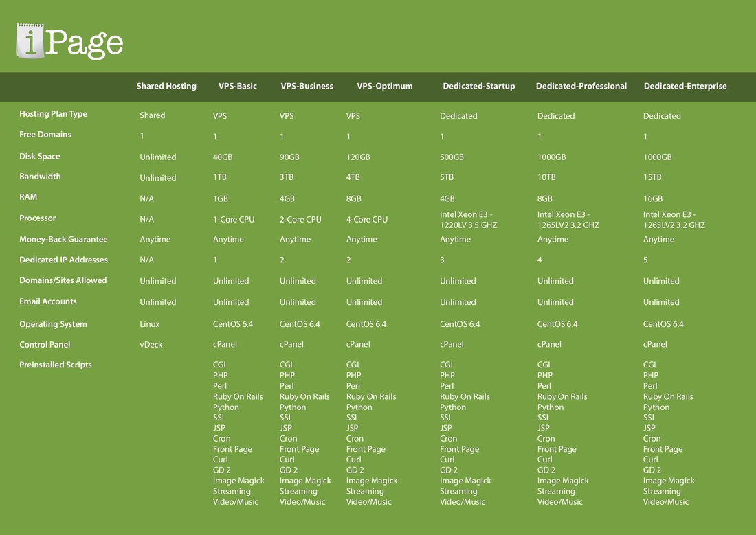Click the Hosting Plan Type row label
The height and width of the screenshot is (535, 756).
click(x=53, y=114)
